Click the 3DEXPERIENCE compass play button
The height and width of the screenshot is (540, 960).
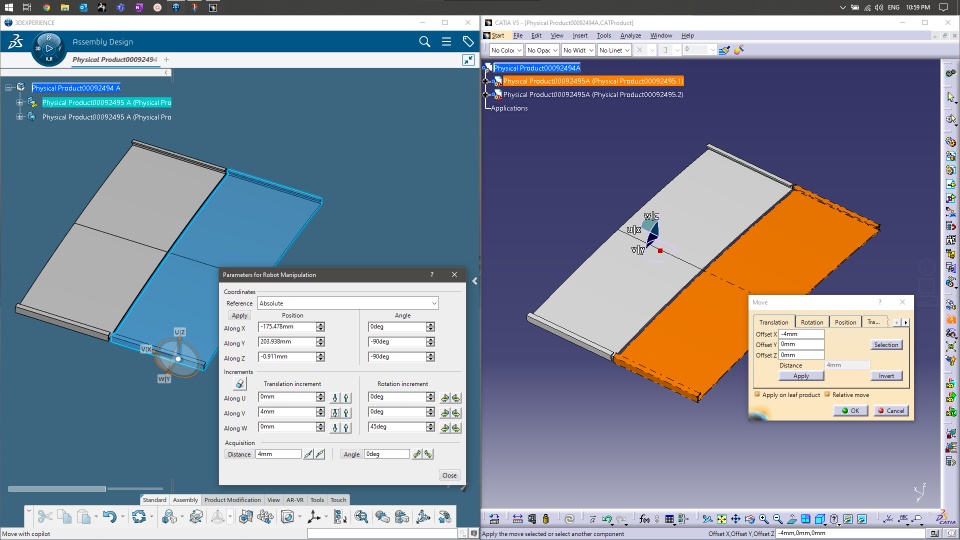click(48, 48)
